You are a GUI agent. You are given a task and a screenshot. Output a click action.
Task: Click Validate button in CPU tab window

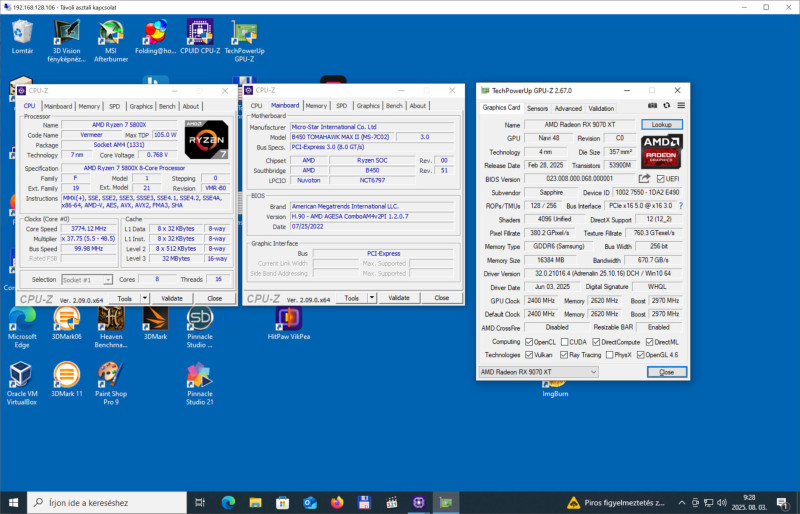172,298
